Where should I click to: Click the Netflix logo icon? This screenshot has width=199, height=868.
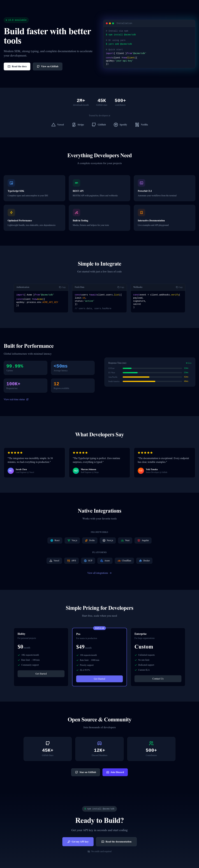point(137,125)
